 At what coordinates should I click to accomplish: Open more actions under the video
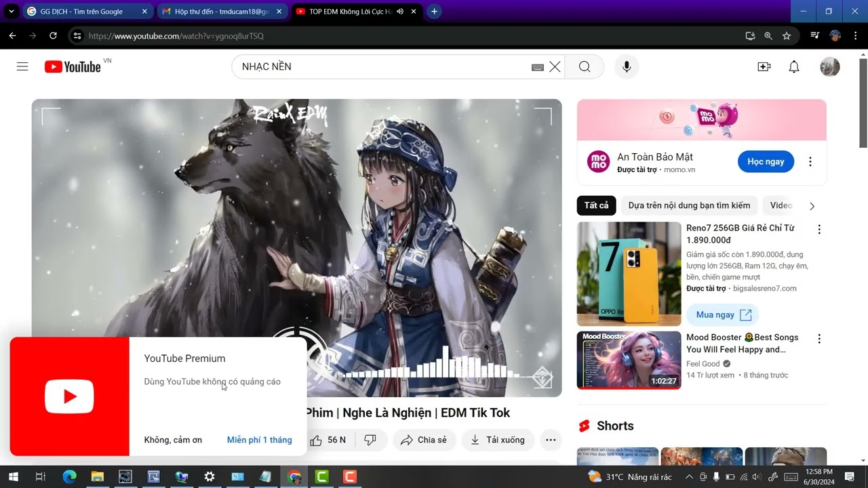click(551, 440)
